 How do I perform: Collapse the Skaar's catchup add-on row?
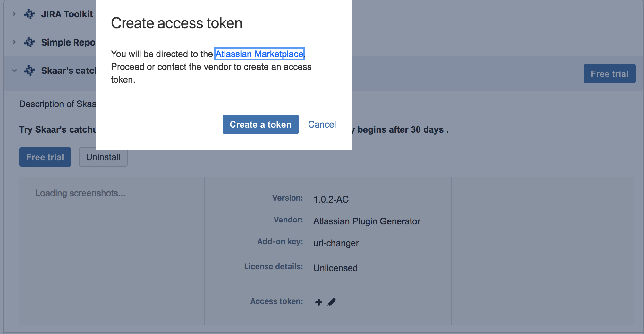click(x=14, y=71)
